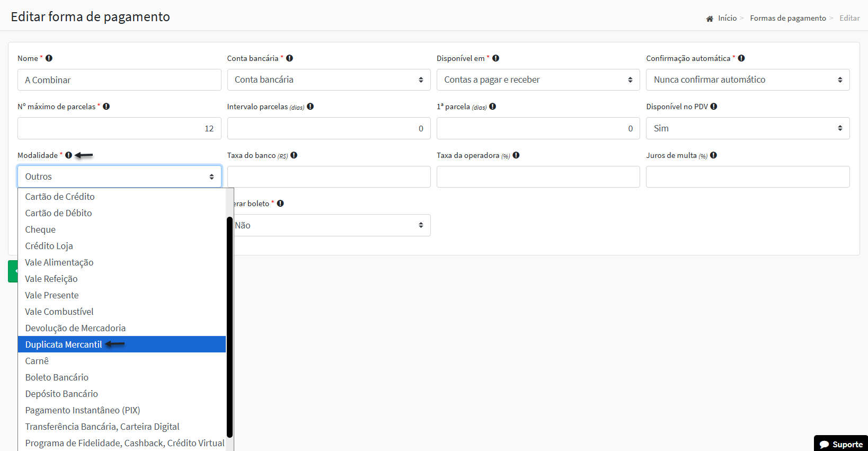Click the Intervalo parcelas input field
Screen dimensions: 868x451
point(329,128)
